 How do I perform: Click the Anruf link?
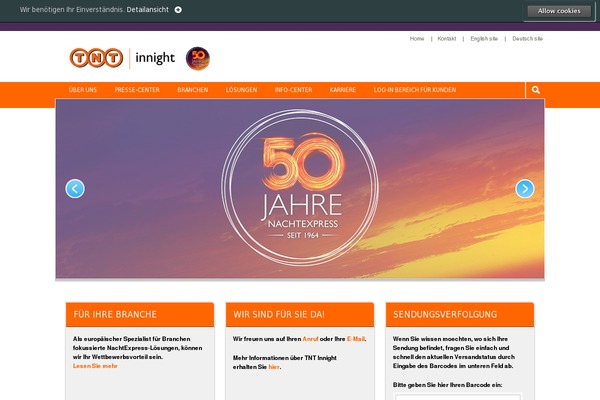point(310,339)
